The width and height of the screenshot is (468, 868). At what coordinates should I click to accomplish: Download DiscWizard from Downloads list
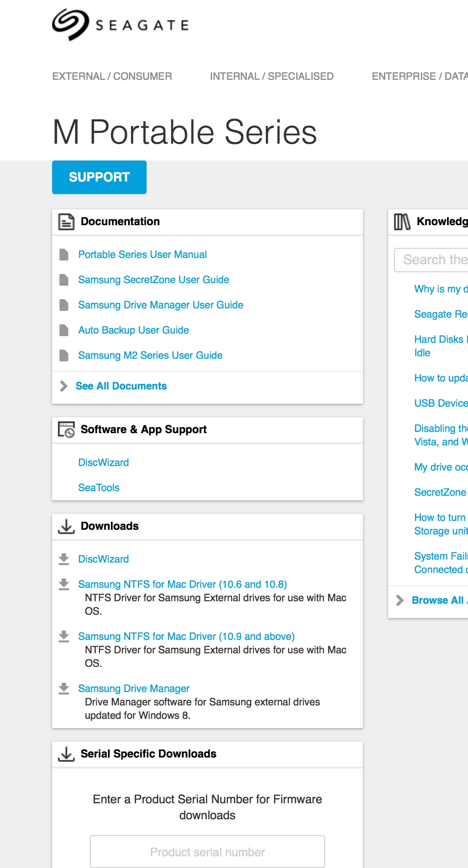click(103, 559)
